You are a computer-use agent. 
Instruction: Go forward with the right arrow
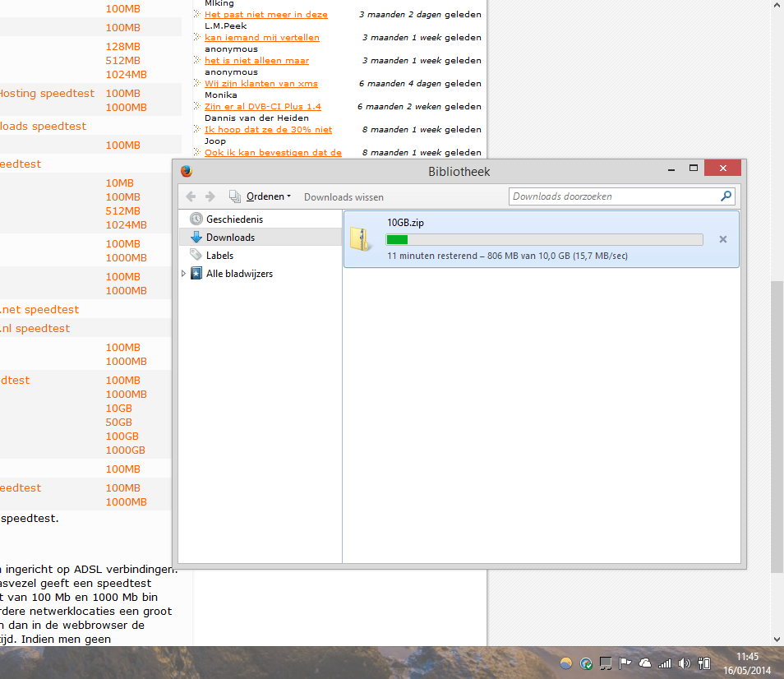tap(210, 196)
